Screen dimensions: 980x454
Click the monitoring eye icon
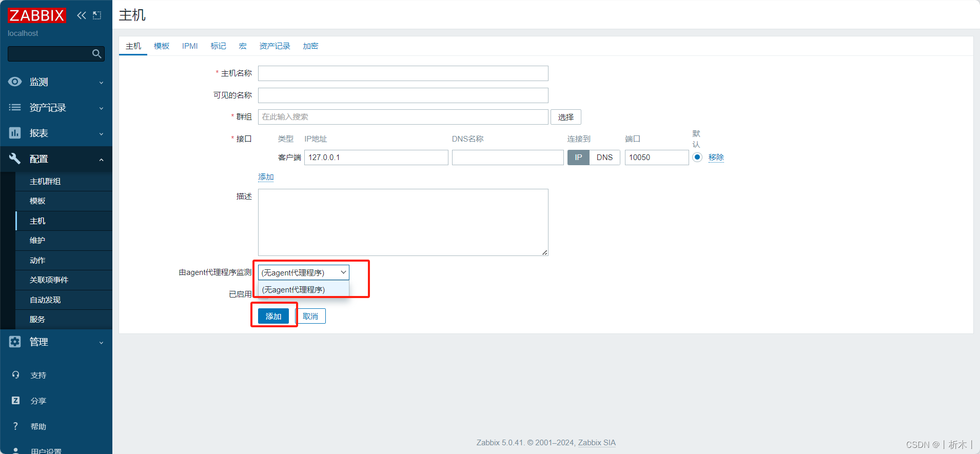point(15,82)
